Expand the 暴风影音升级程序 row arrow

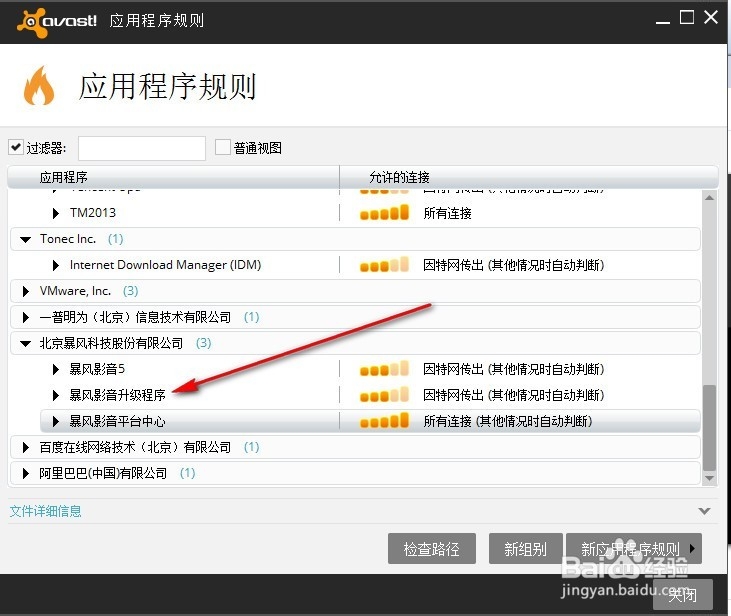[x=56, y=396]
